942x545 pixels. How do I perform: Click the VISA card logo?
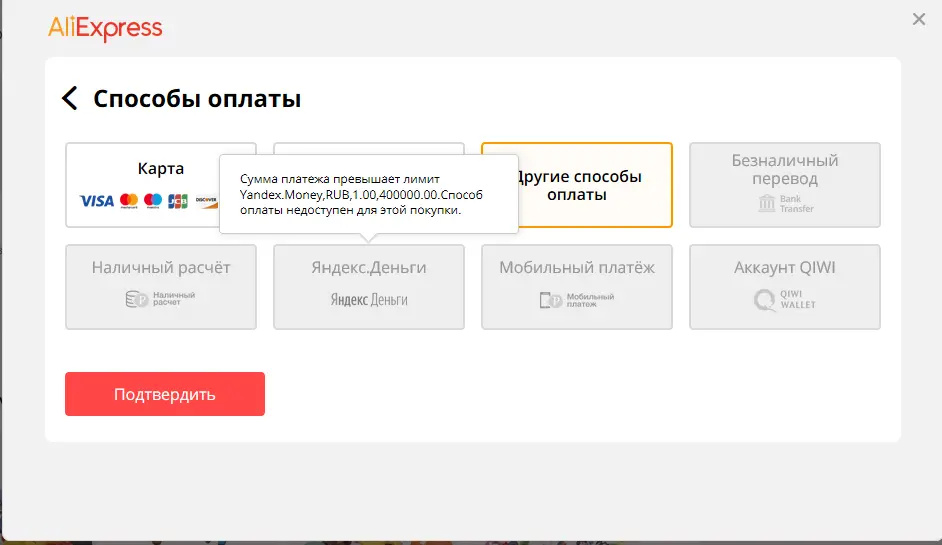click(x=97, y=201)
